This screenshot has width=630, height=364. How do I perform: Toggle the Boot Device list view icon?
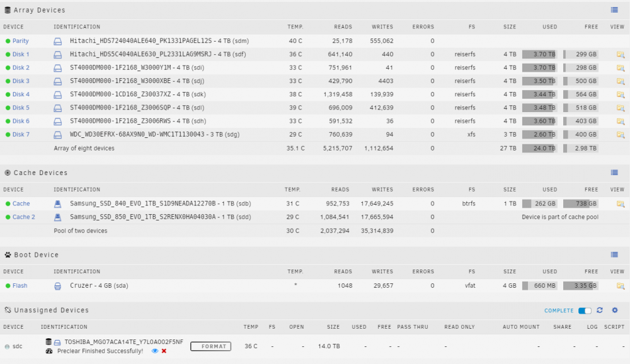(614, 254)
